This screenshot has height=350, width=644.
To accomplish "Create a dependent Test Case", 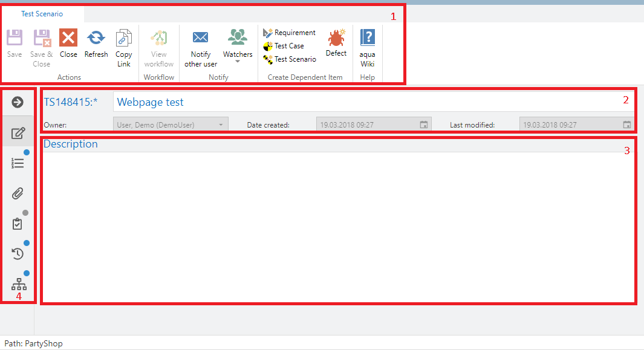I will point(284,46).
